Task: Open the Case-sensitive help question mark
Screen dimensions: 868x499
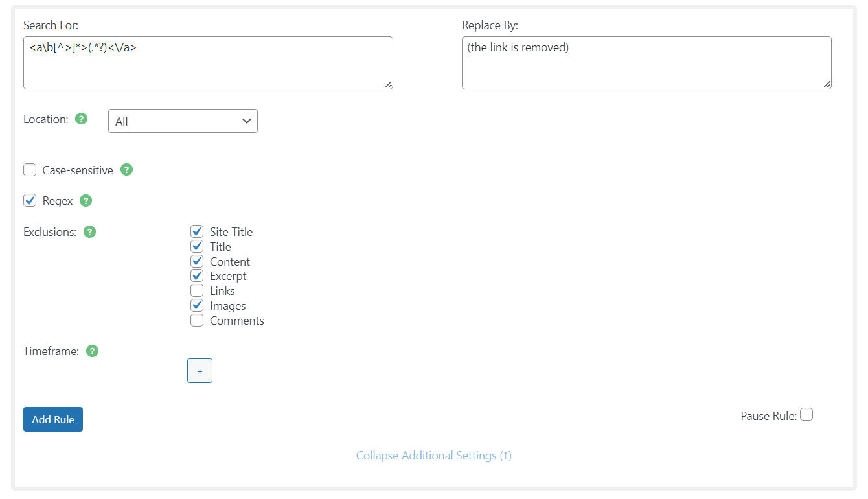Action: (127, 170)
